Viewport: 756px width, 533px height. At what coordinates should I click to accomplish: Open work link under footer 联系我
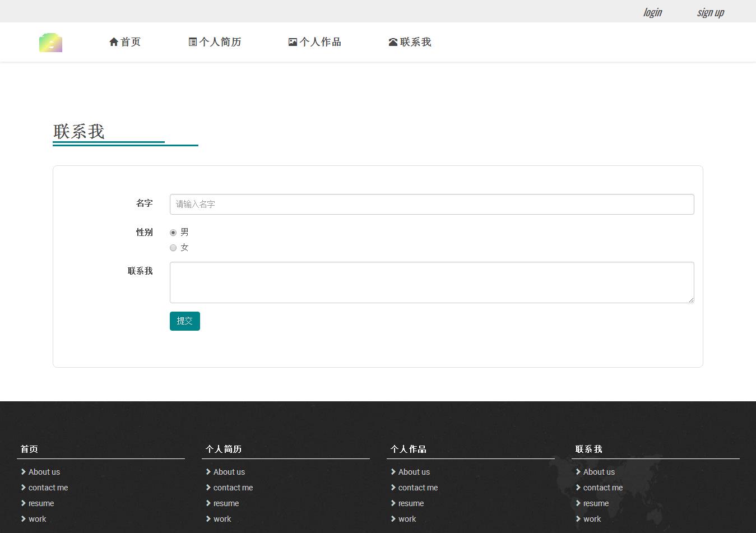click(x=592, y=519)
